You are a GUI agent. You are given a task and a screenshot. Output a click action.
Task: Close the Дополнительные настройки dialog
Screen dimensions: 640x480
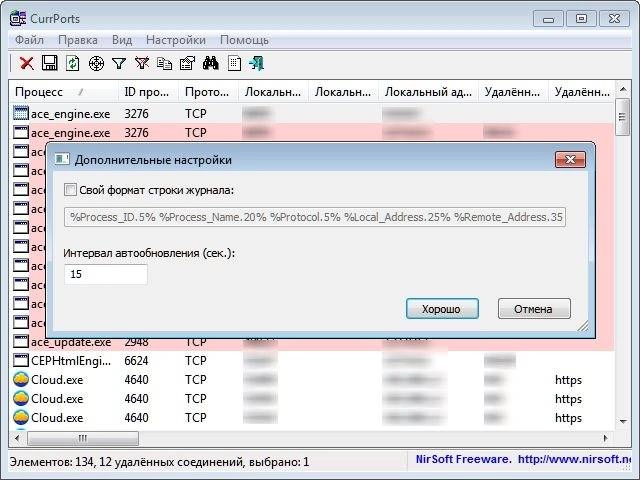(x=570, y=160)
